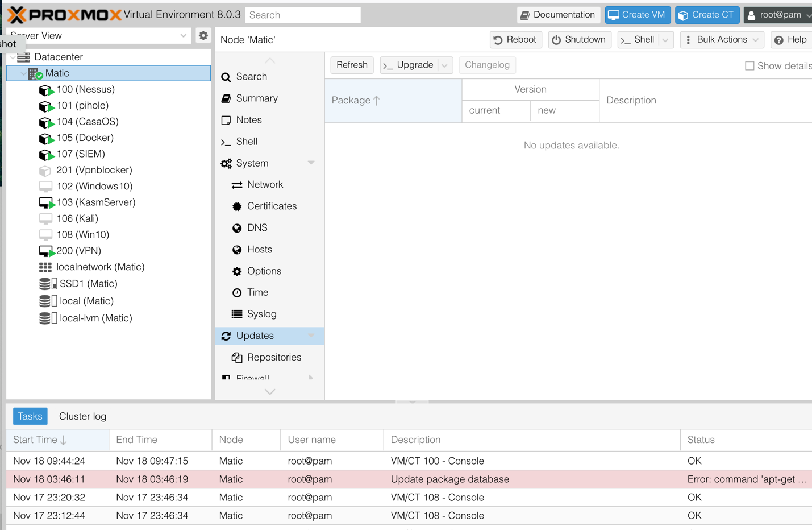Select the 104 (CasaOS) container icon
The height and width of the screenshot is (530, 812).
click(46, 122)
